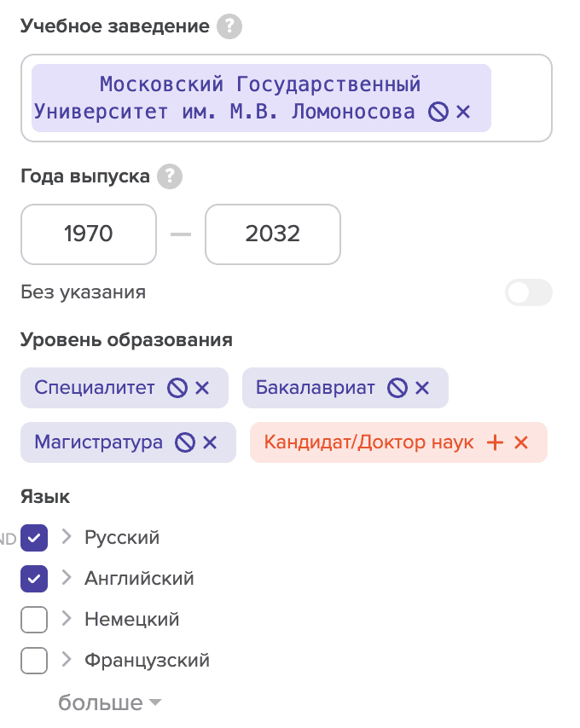Viewport: 580px width, 728px height.
Task: Exclude the Бакалавриат education level
Action: tap(397, 388)
